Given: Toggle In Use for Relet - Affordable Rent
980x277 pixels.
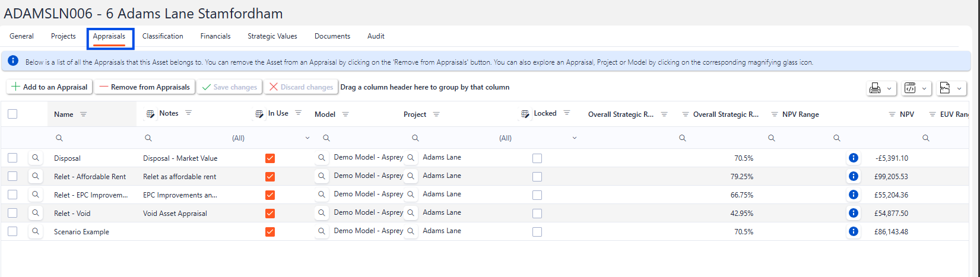Looking at the screenshot, I should [270, 176].
